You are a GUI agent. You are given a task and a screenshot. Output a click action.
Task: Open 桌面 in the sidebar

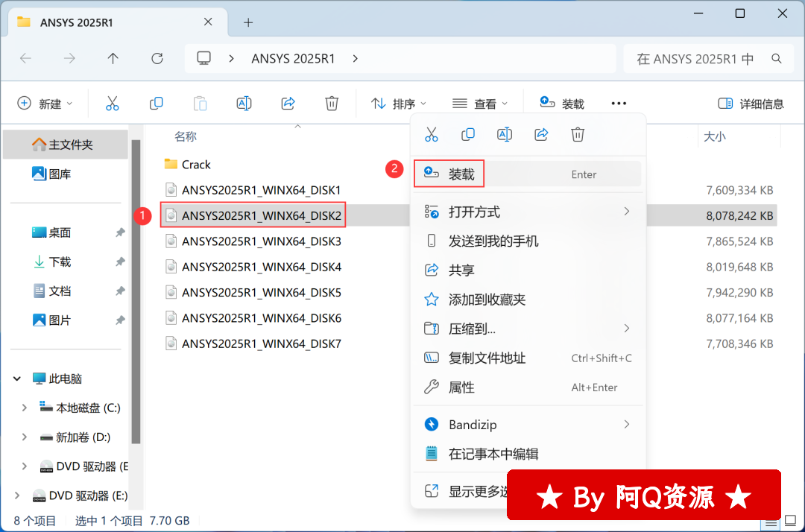(66, 232)
